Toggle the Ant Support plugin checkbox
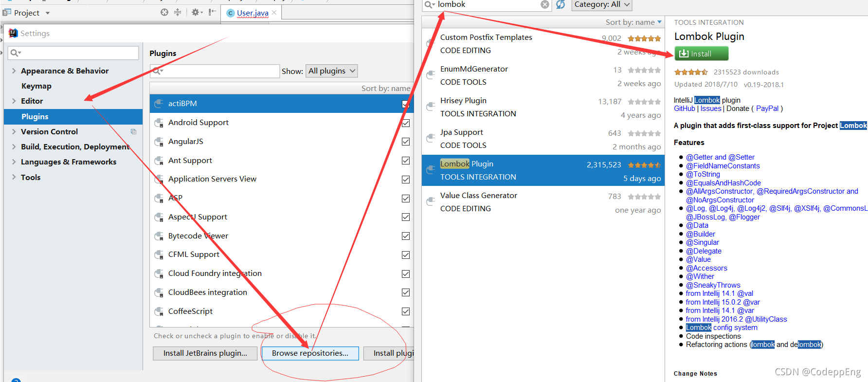This screenshot has width=868, height=382. click(x=406, y=161)
